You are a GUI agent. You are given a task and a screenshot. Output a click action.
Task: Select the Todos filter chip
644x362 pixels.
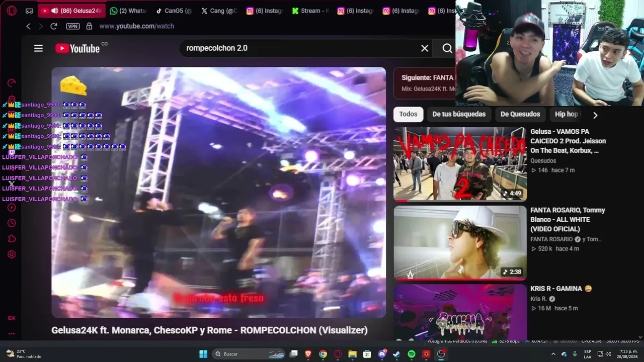(x=408, y=114)
